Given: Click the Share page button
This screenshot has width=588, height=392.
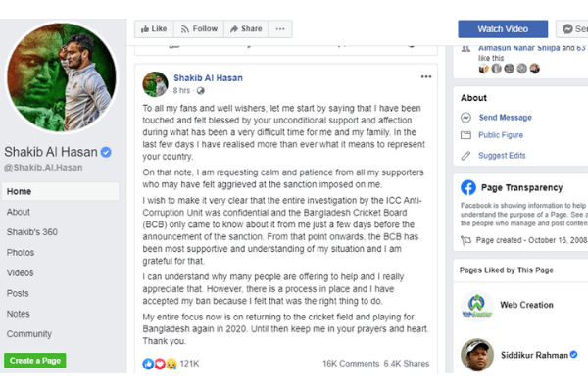Looking at the screenshot, I should pos(245,29).
